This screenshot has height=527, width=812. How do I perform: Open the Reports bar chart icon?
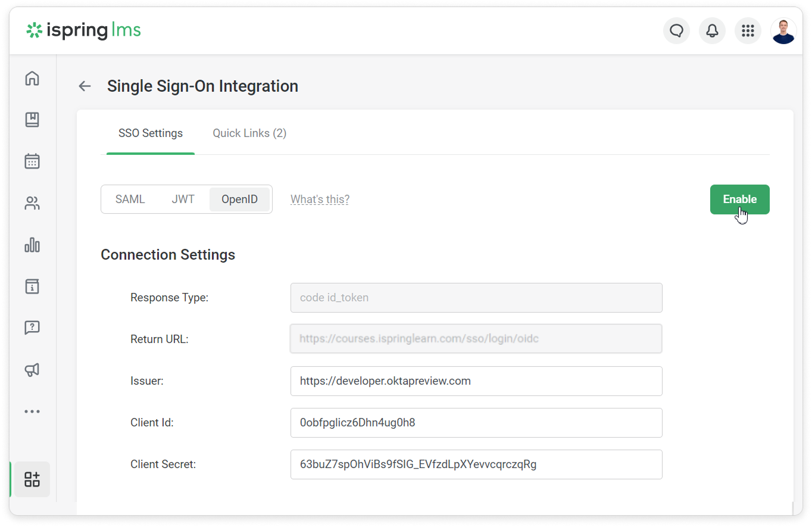pyautogui.click(x=32, y=245)
